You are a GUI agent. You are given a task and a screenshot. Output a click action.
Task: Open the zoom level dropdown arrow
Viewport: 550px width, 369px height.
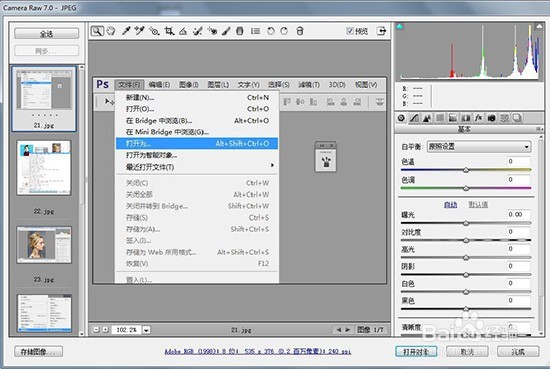(x=146, y=330)
